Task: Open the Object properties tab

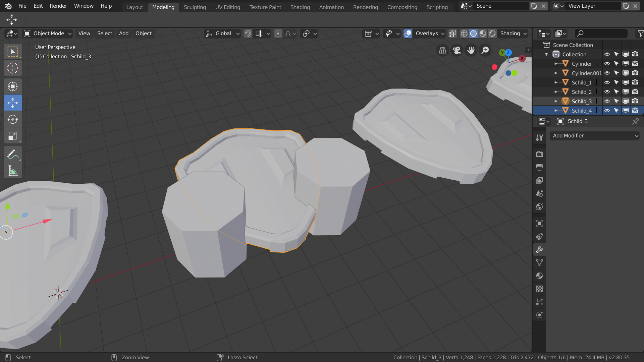Action: (539, 224)
